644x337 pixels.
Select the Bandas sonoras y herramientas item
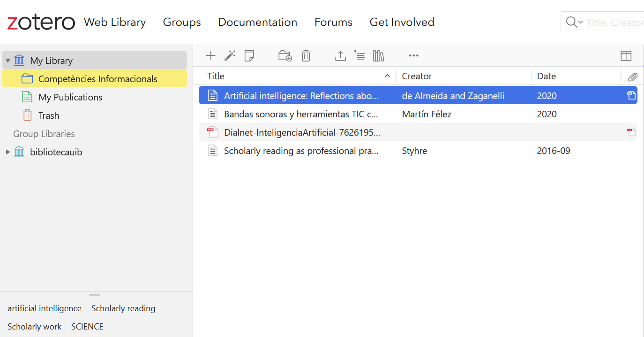(418, 114)
